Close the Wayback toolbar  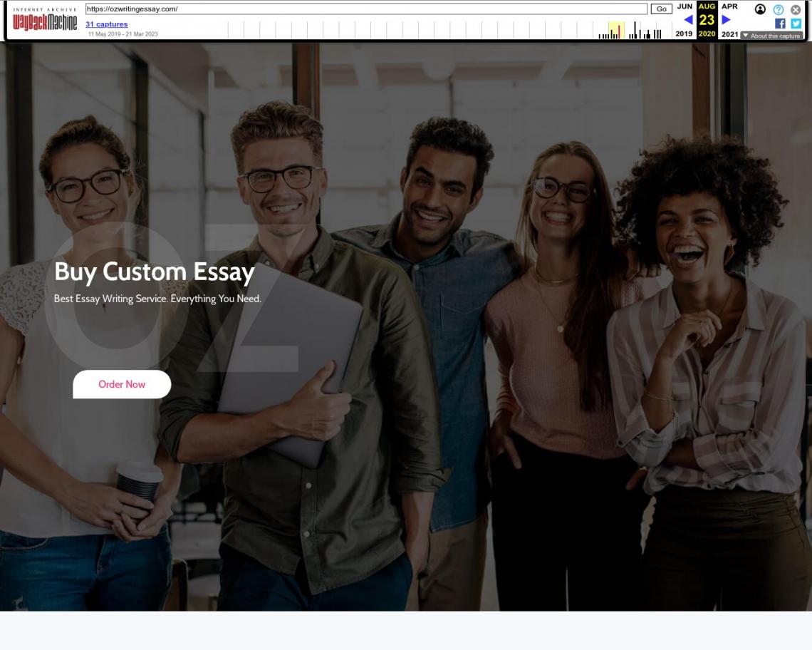[x=796, y=9]
